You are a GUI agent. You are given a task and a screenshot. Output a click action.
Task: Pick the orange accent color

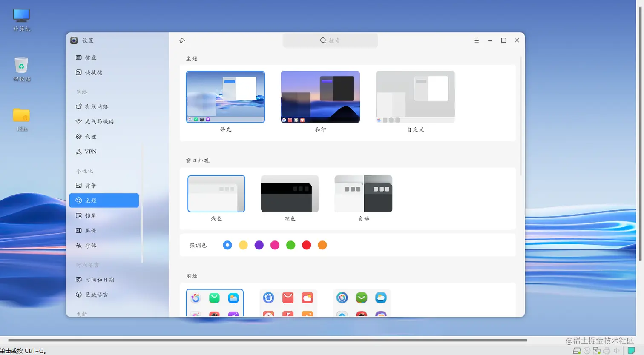[x=322, y=245]
